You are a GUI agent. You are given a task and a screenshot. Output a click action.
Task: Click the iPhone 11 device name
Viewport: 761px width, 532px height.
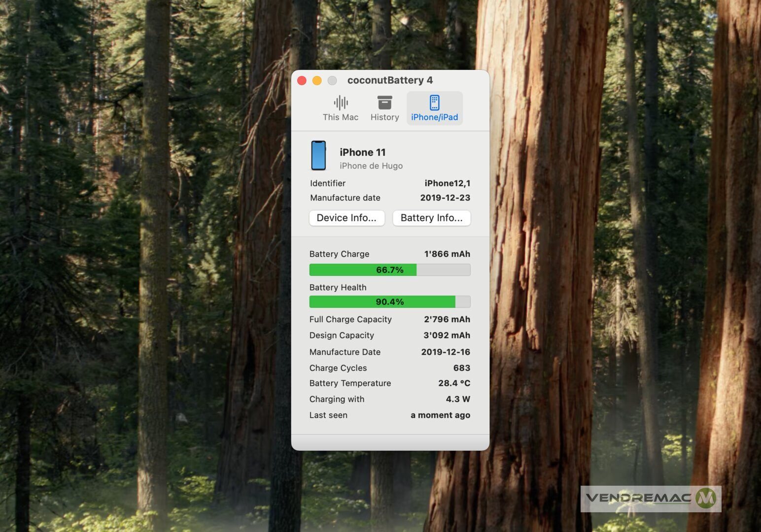[362, 152]
